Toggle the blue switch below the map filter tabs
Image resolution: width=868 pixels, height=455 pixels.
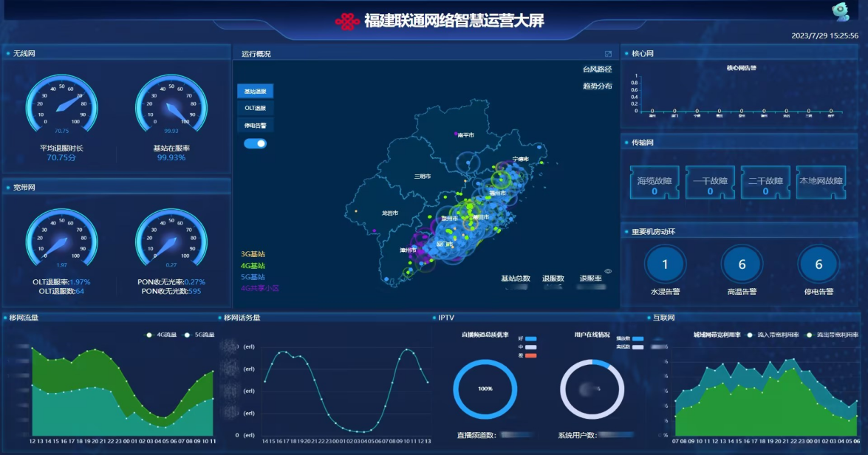point(255,143)
